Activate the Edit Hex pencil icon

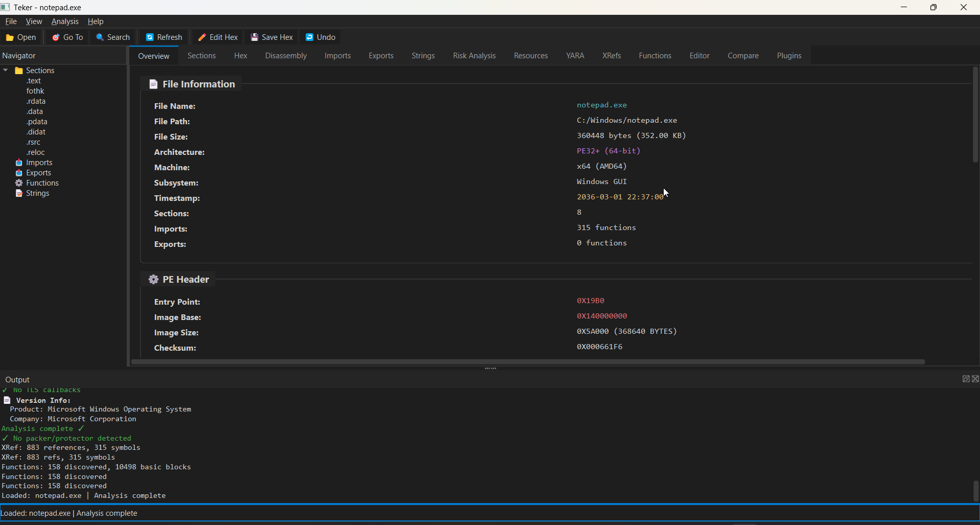[x=202, y=37]
